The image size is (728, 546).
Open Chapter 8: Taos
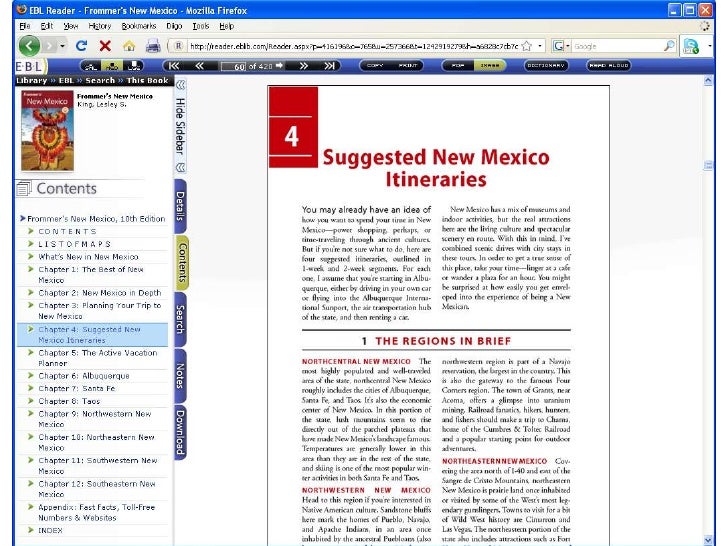pos(69,401)
